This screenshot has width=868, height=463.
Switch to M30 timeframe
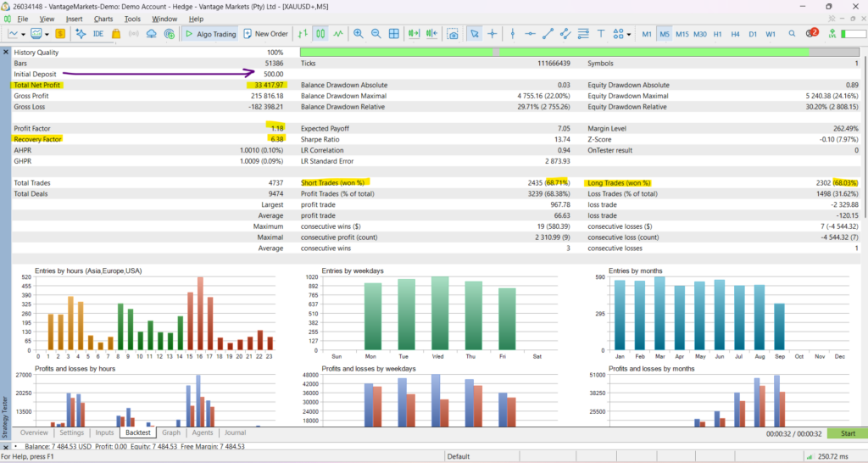pyautogui.click(x=699, y=34)
